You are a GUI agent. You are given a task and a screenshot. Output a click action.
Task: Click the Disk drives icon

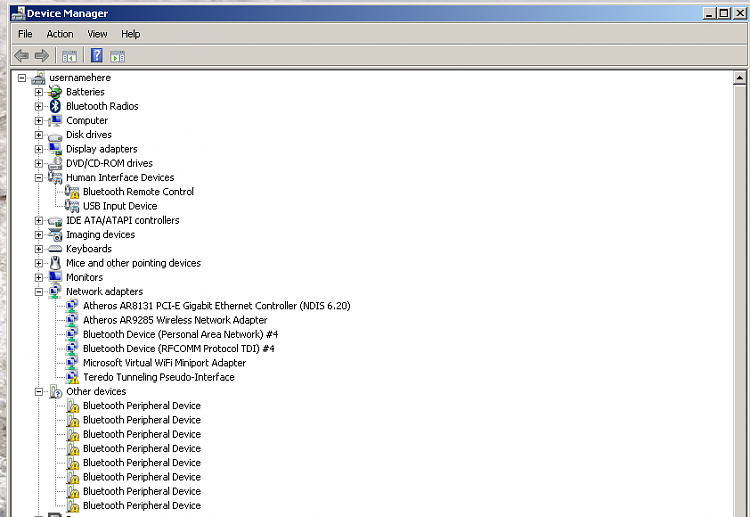[x=55, y=136]
